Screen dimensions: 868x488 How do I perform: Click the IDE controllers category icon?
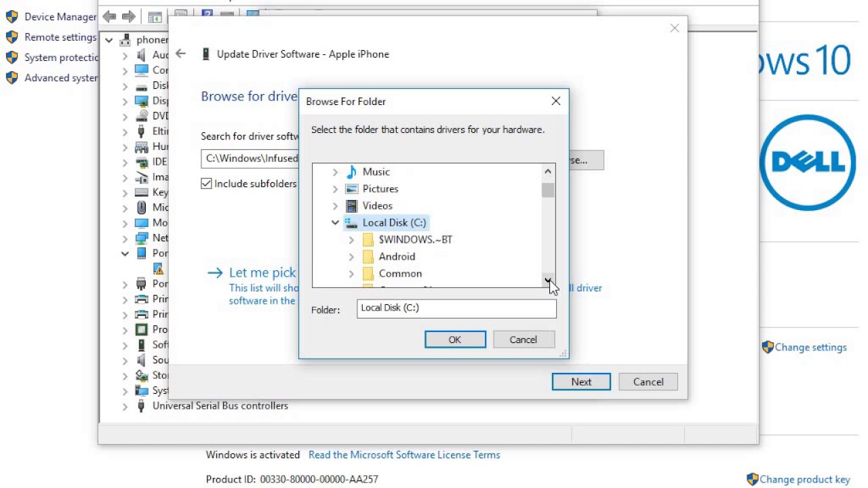(x=141, y=162)
